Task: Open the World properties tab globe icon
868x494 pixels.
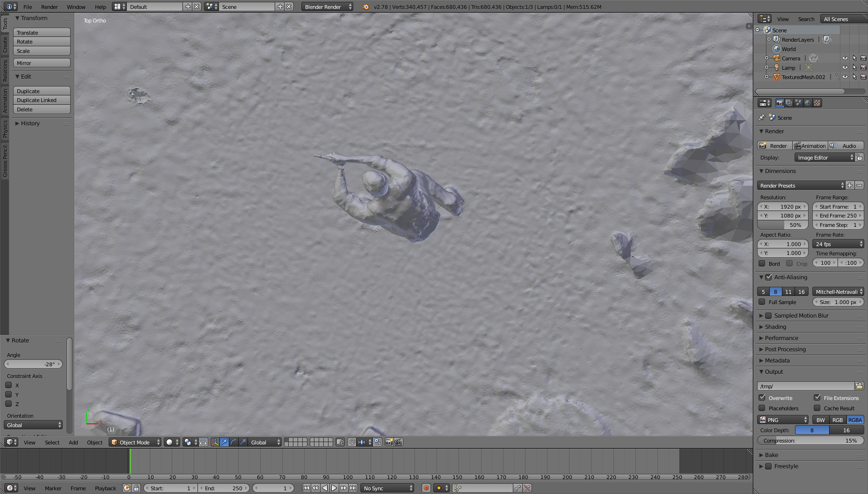Action: pyautogui.click(x=808, y=103)
